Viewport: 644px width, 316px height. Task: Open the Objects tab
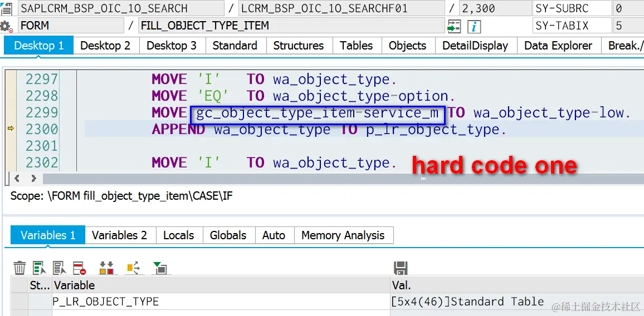407,45
